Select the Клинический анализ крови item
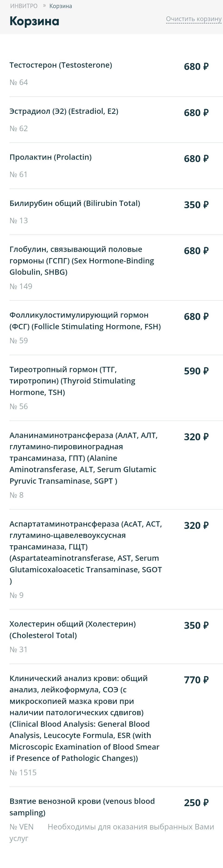 click(x=84, y=718)
